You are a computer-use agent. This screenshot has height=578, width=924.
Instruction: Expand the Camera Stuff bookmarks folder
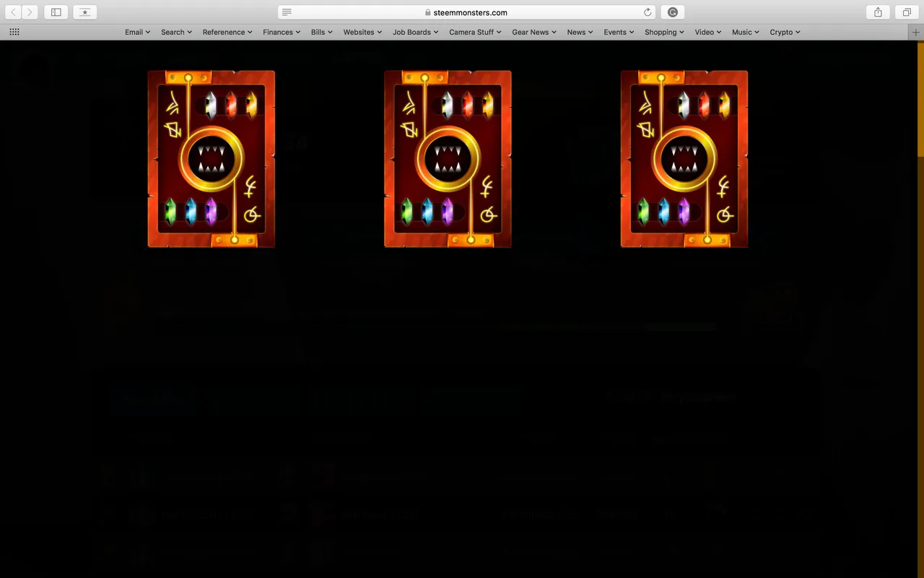pos(475,33)
